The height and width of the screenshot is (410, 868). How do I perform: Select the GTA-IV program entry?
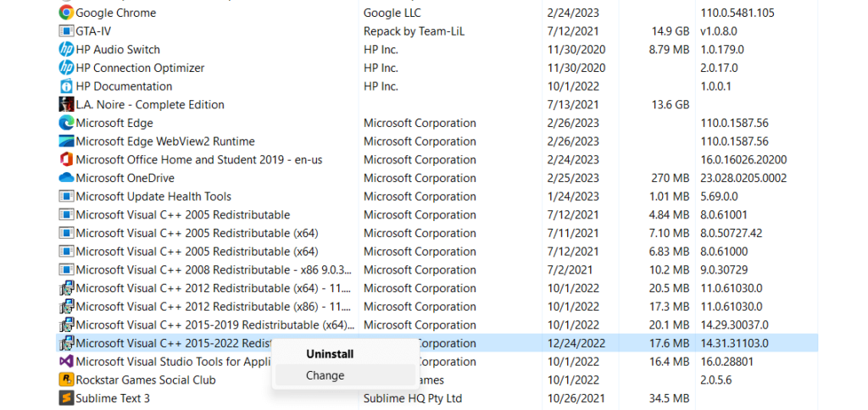93,31
